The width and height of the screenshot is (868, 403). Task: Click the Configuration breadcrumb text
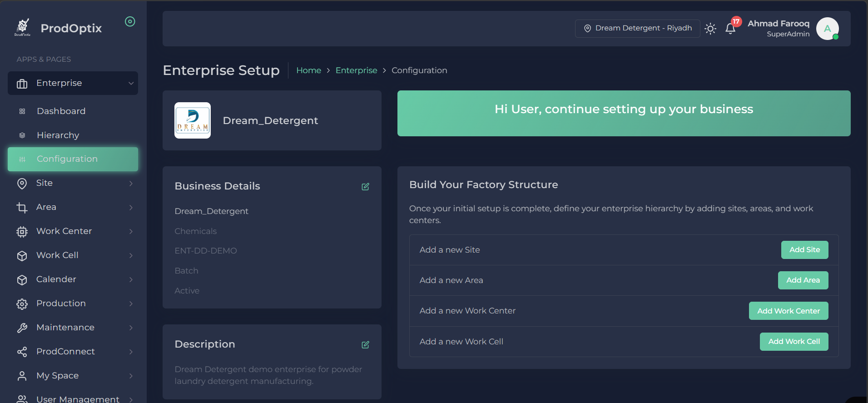tap(419, 70)
